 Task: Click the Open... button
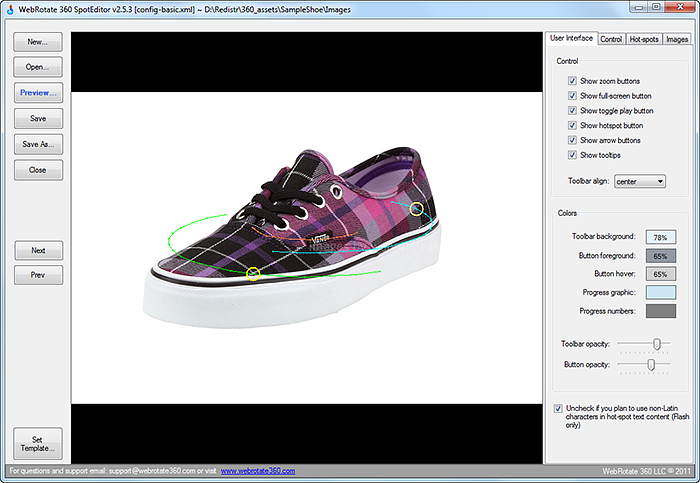(x=38, y=67)
